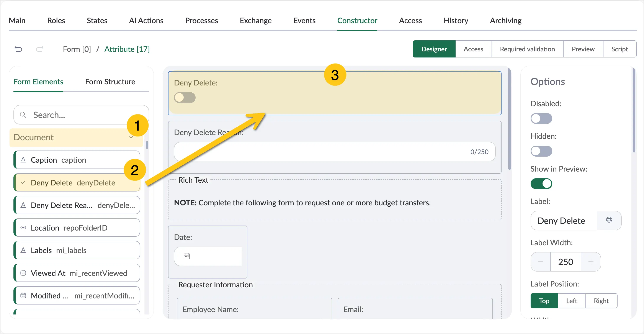Open the Preview mode

583,49
